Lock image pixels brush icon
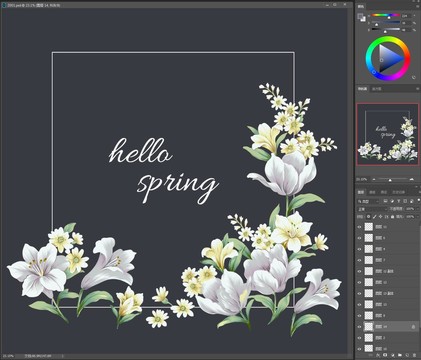The width and height of the screenshot is (421, 360). point(375,217)
